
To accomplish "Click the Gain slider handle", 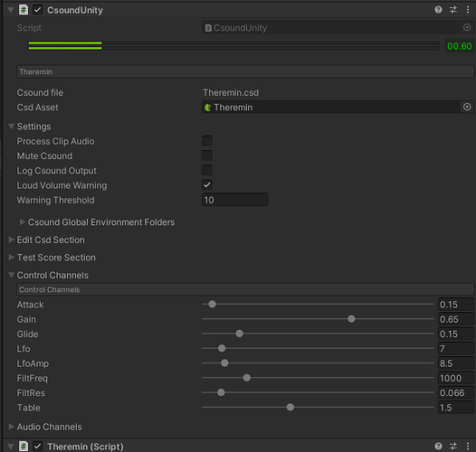I will click(x=351, y=319).
